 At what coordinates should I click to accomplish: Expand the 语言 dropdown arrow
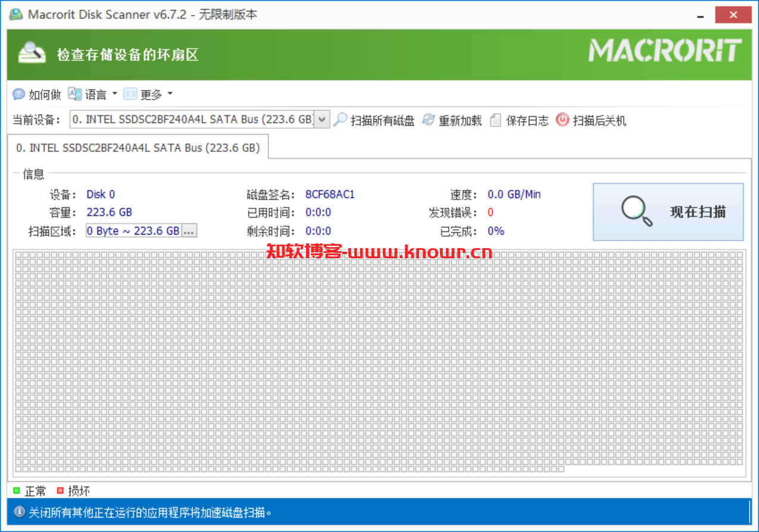pos(114,94)
